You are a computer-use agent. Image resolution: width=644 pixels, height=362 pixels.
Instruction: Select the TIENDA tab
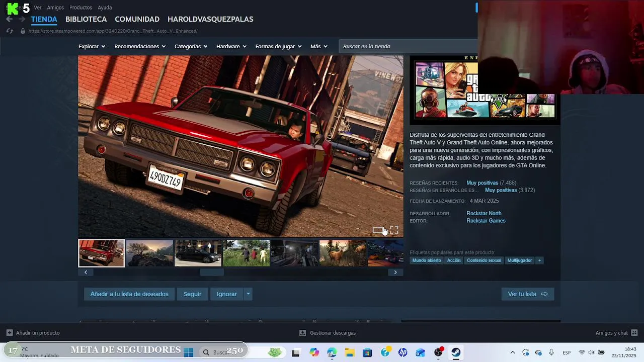point(44,19)
